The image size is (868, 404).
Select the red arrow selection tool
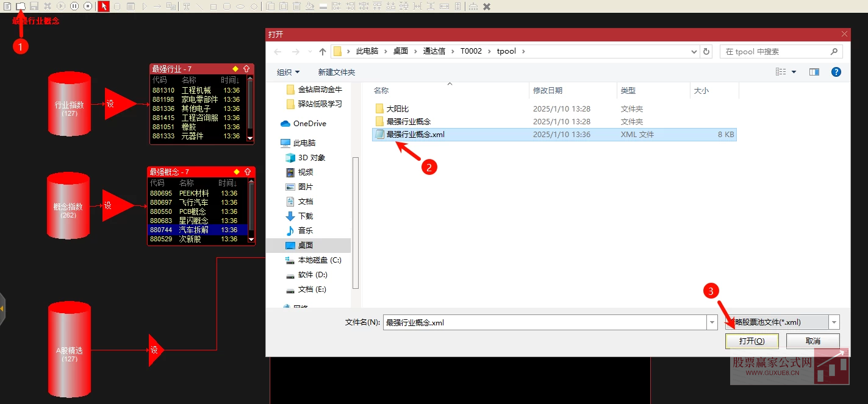point(104,7)
